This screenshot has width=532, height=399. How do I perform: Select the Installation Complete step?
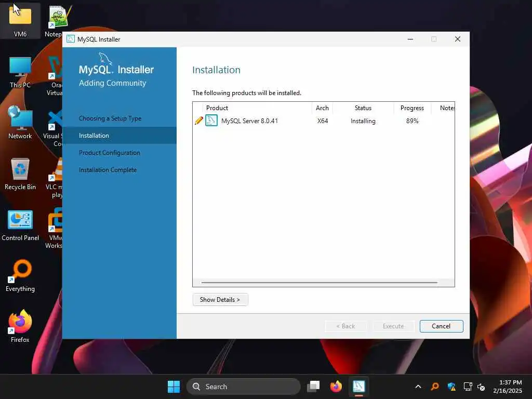click(x=108, y=170)
